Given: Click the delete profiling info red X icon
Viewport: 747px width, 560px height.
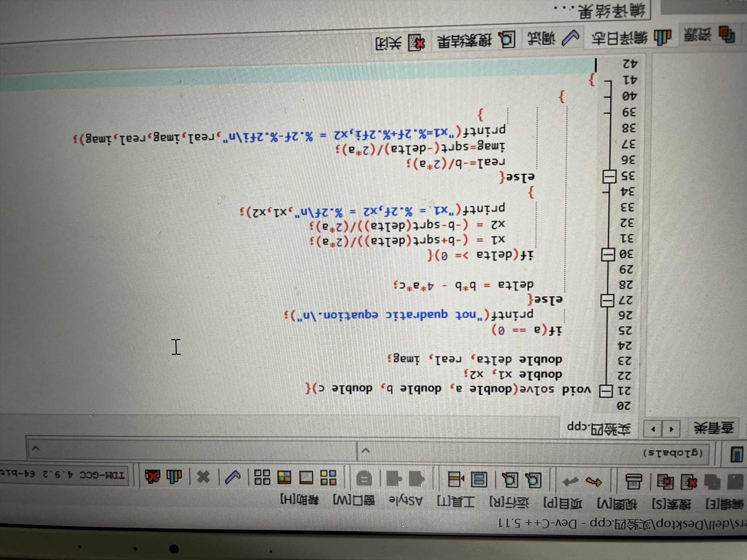Looking at the screenshot, I should [152, 476].
